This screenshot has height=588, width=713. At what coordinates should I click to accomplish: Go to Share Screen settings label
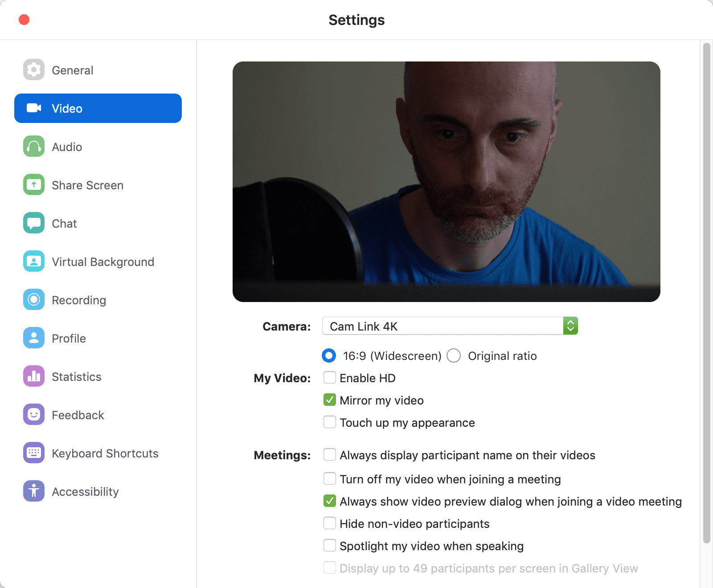(88, 185)
